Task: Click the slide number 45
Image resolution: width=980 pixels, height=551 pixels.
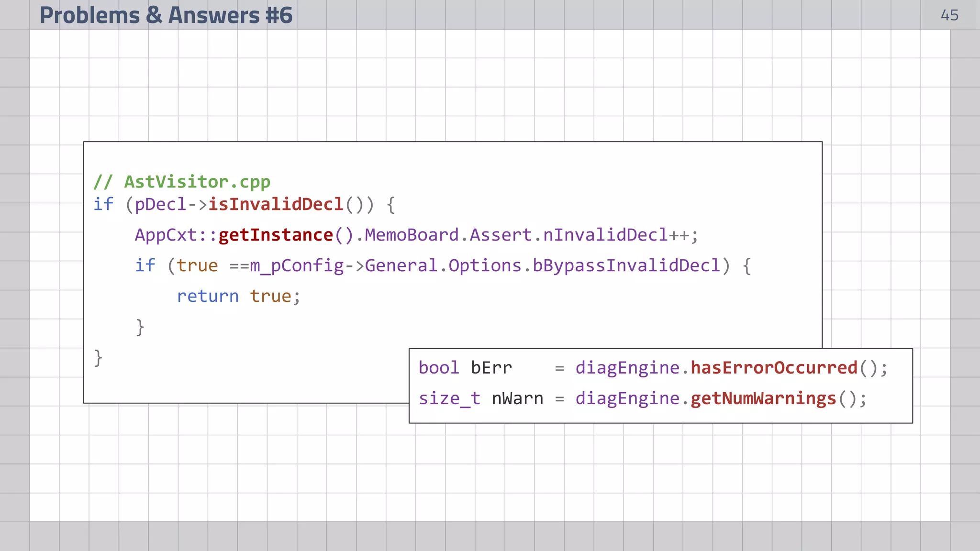Action: coord(949,15)
